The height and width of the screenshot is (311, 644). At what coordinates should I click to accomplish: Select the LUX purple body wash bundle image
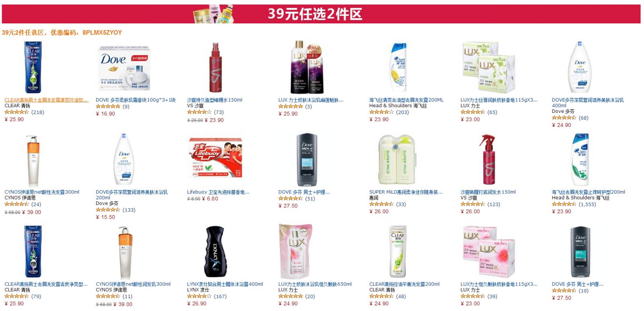point(307,67)
